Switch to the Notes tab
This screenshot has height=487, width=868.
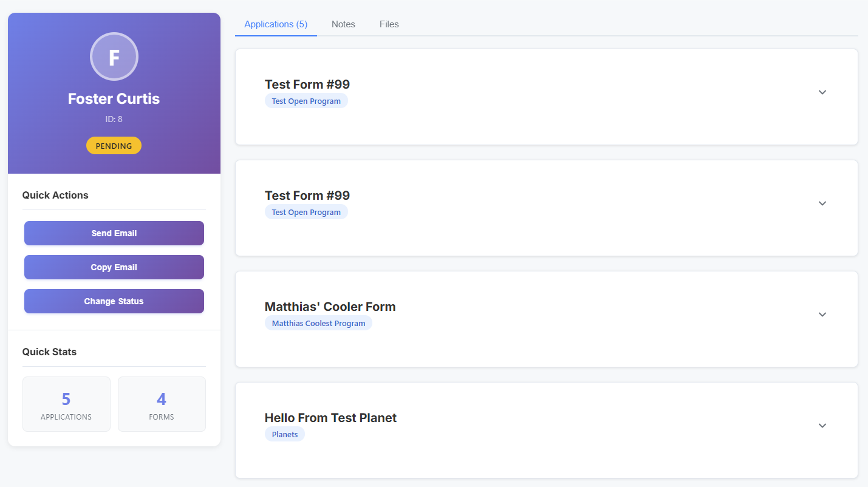pos(343,24)
